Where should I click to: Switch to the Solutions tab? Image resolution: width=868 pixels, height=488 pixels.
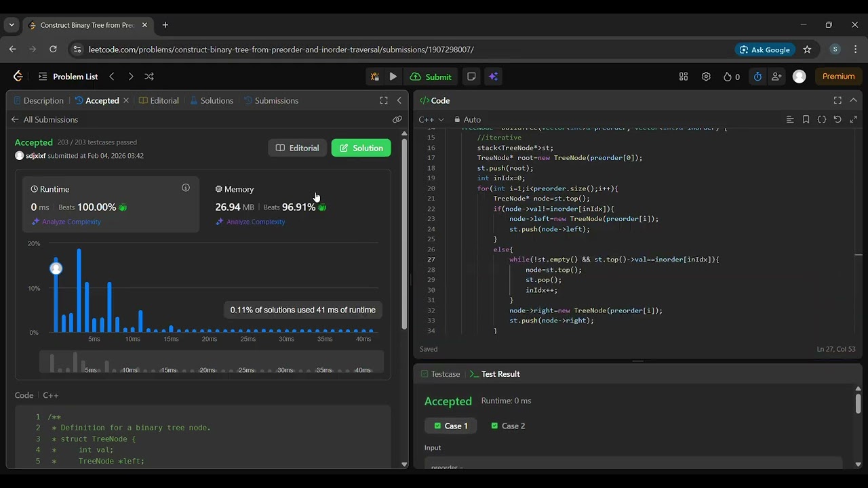(x=212, y=100)
